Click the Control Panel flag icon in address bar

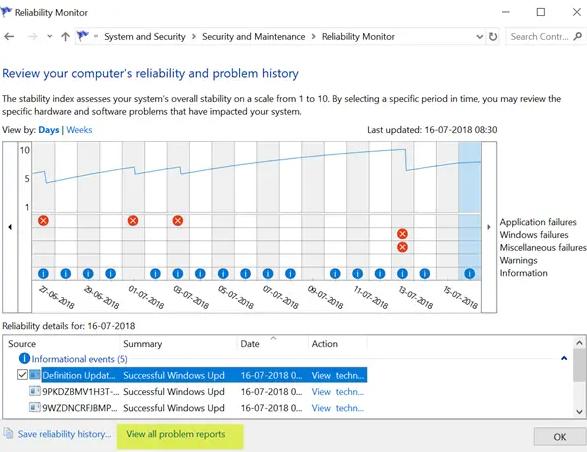[x=82, y=36]
